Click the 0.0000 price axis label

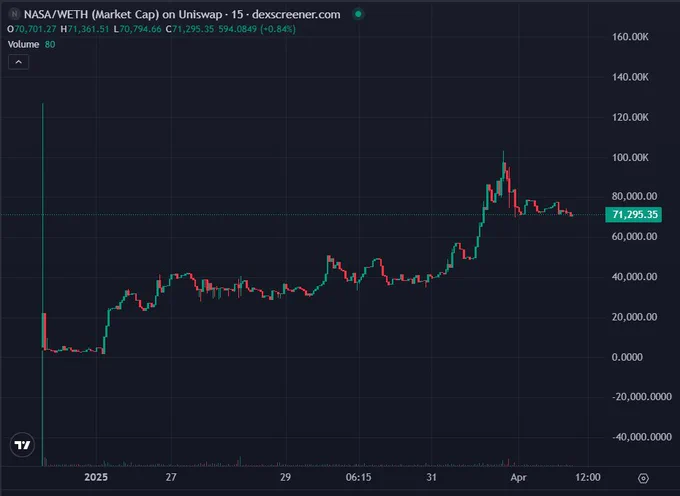click(x=627, y=357)
